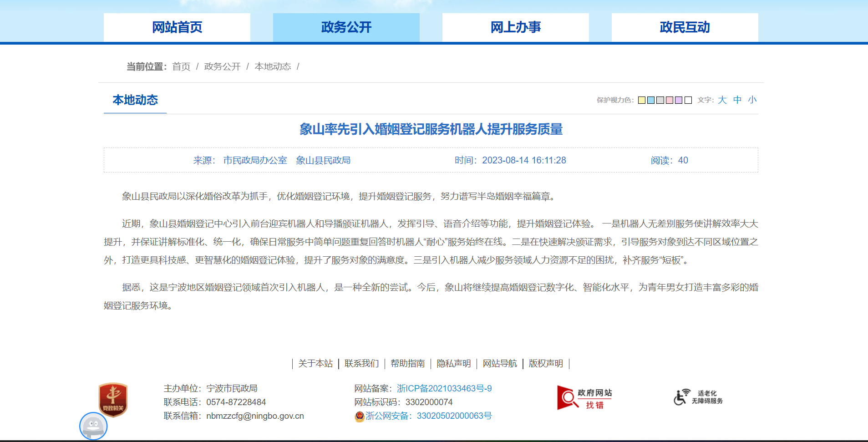Set text size to 大 (large)

(x=722, y=100)
